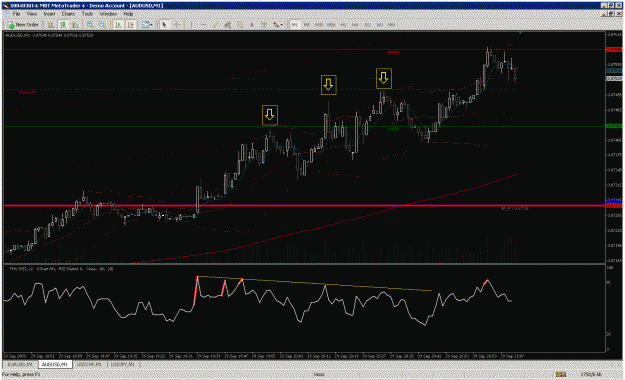Open the Tools menu

(x=87, y=14)
